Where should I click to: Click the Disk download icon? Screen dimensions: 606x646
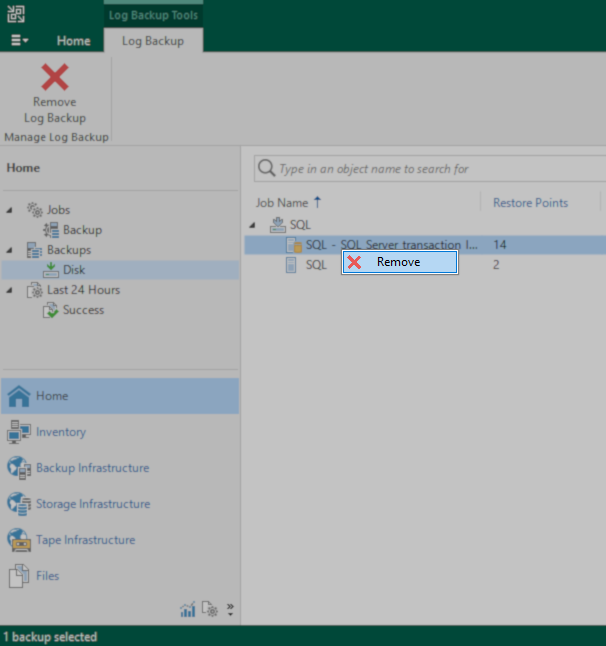click(51, 270)
